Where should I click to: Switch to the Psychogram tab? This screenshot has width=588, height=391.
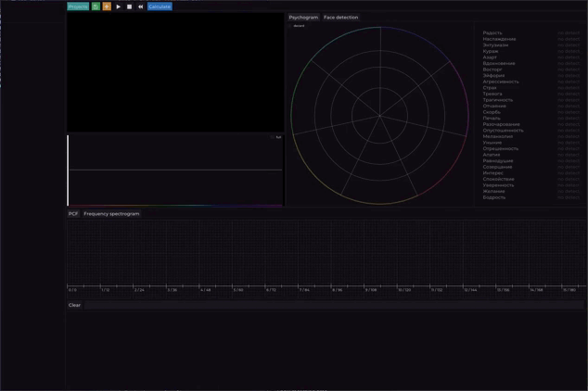[303, 18]
